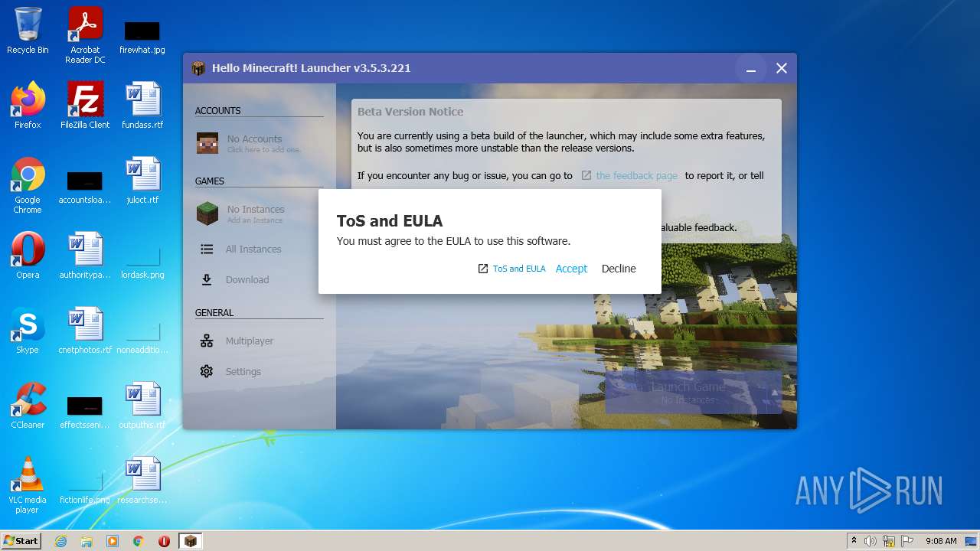Screen dimensions: 980x551
Task: Close the Hello Minecraft Launcher window
Action: pyautogui.click(x=782, y=68)
